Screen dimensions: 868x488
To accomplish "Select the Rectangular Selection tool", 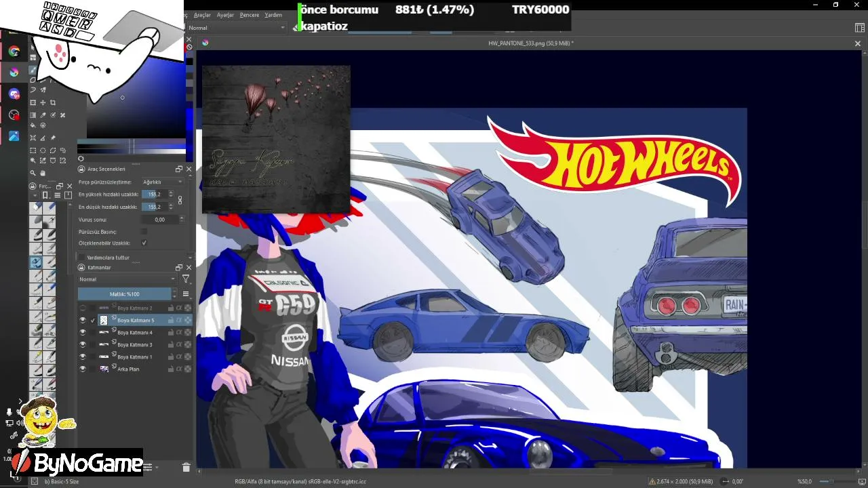I will pyautogui.click(x=33, y=150).
